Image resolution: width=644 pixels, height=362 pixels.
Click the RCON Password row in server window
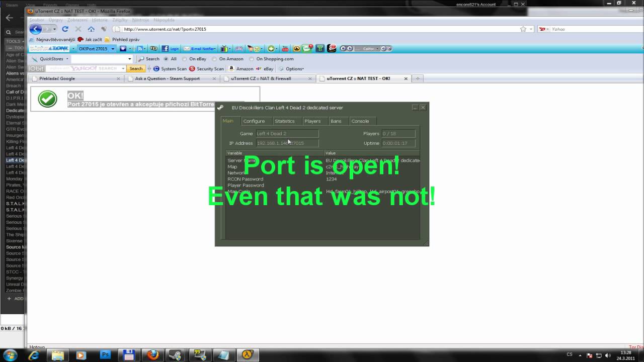point(323,179)
